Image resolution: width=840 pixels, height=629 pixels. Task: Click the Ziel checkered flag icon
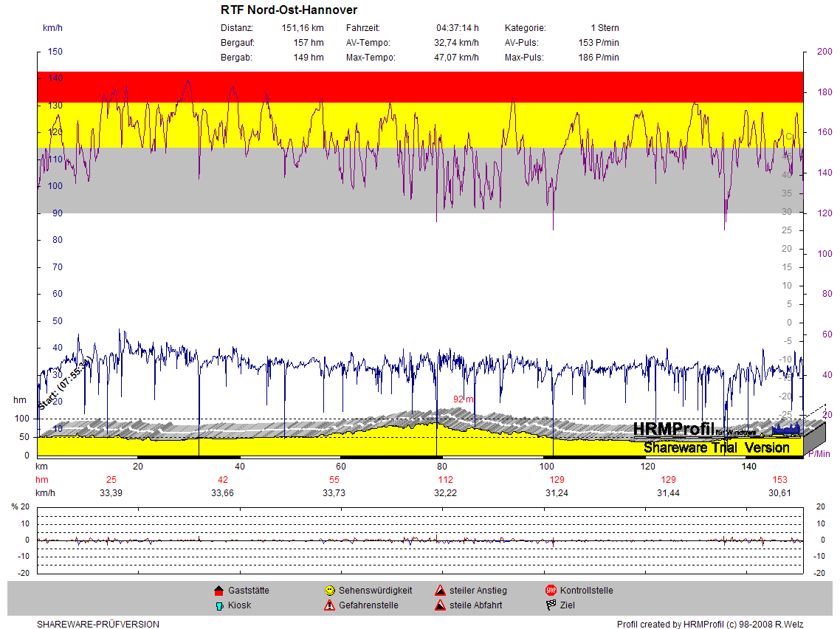pyautogui.click(x=550, y=605)
